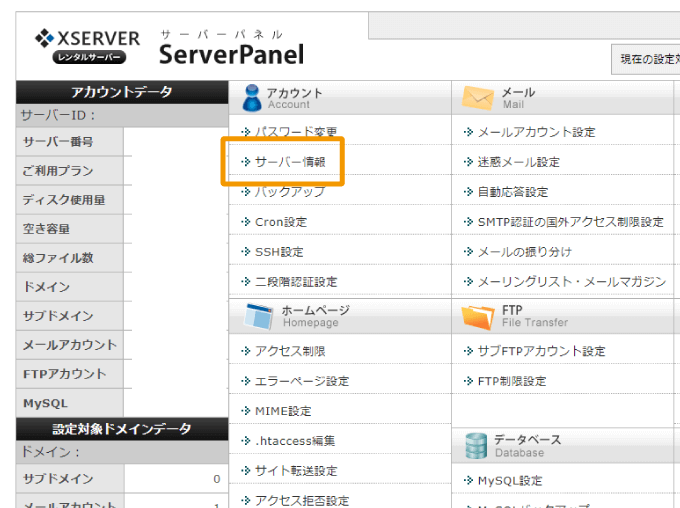Viewport: 680px width, 508px height.
Task: Open 自動応答設定 link
Action: (513, 192)
